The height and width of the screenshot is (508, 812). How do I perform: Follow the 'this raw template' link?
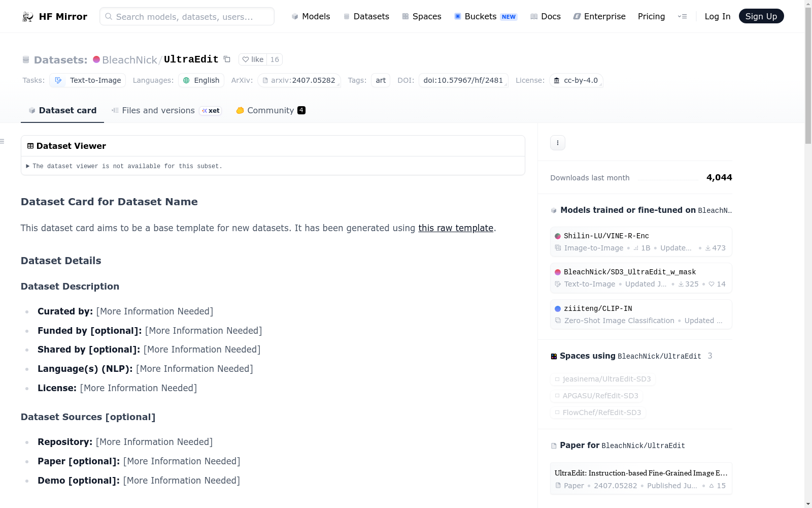point(456,228)
